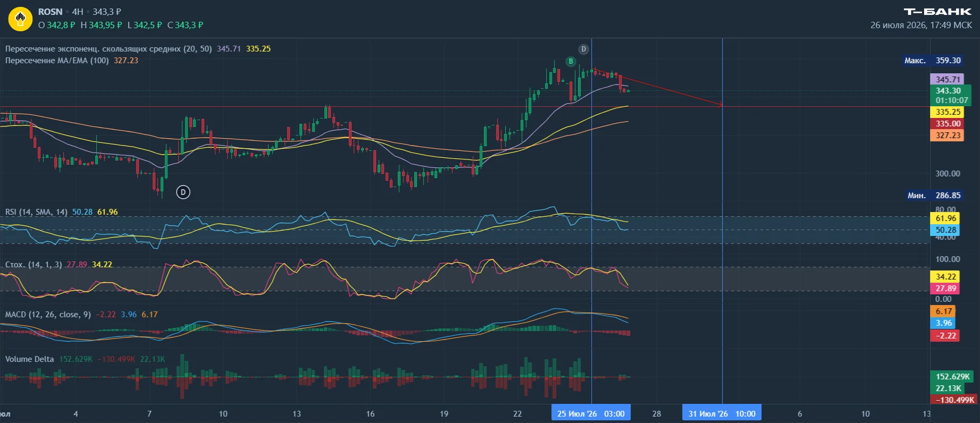Click the Rosneft ROSN logo icon

click(x=20, y=19)
